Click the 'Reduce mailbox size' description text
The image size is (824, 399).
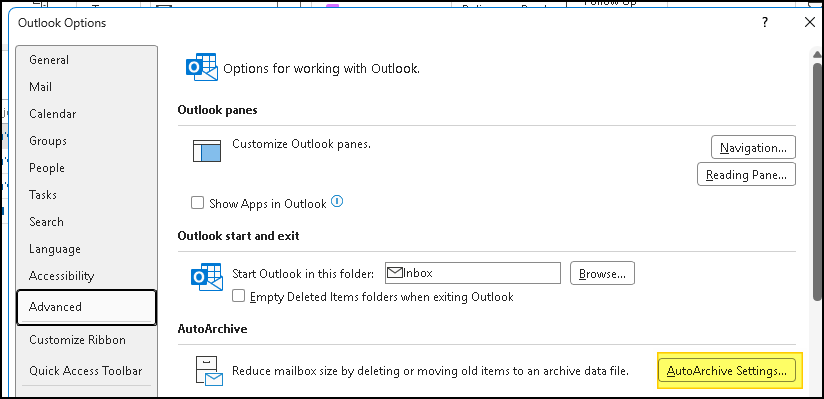pos(430,371)
